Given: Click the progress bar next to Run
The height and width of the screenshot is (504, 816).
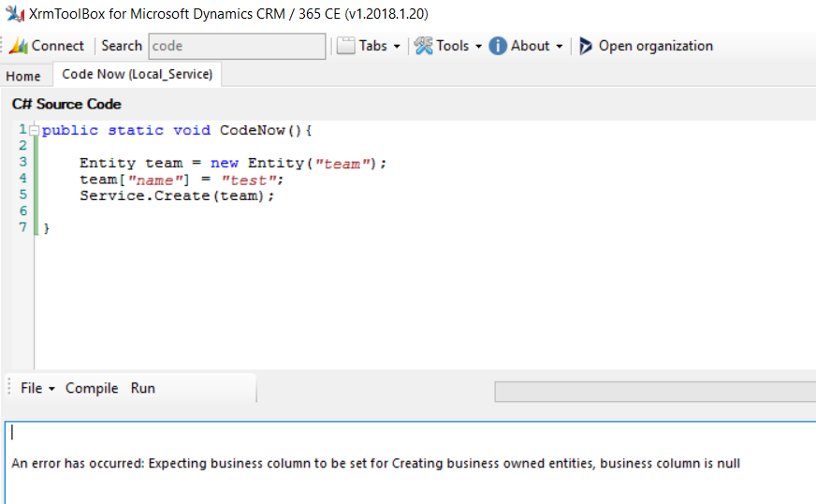Looking at the screenshot, I should [x=655, y=392].
